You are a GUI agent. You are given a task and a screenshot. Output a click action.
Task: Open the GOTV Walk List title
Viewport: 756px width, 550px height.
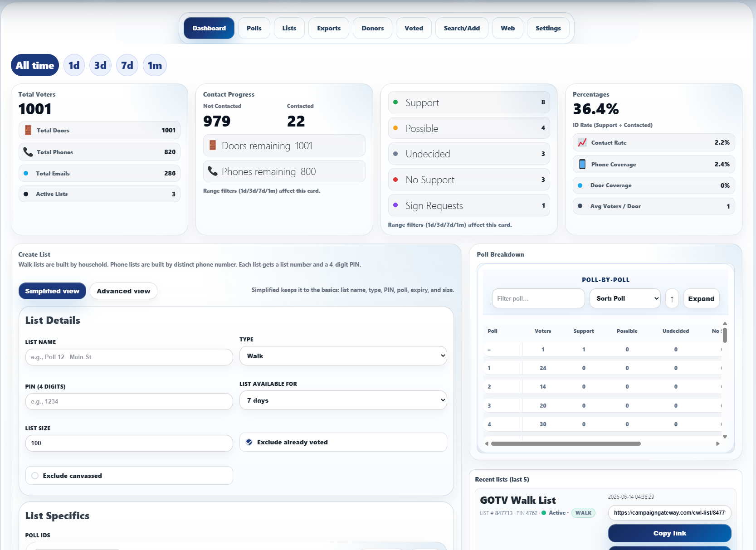518,500
